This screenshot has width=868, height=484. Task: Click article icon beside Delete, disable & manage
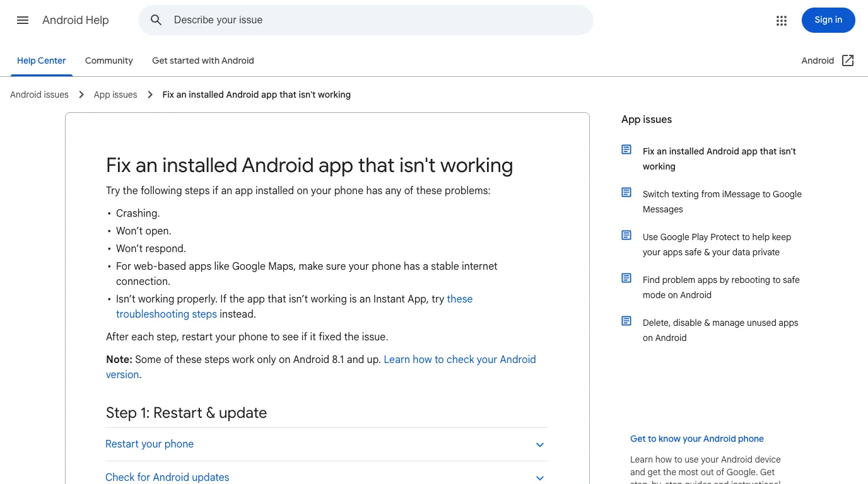(x=626, y=321)
